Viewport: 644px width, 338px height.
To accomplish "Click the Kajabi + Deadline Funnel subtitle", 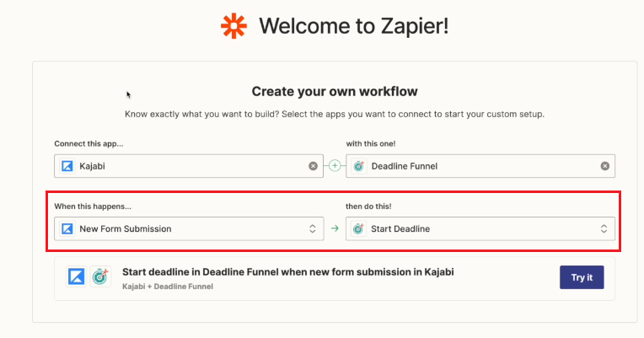I will tap(168, 287).
